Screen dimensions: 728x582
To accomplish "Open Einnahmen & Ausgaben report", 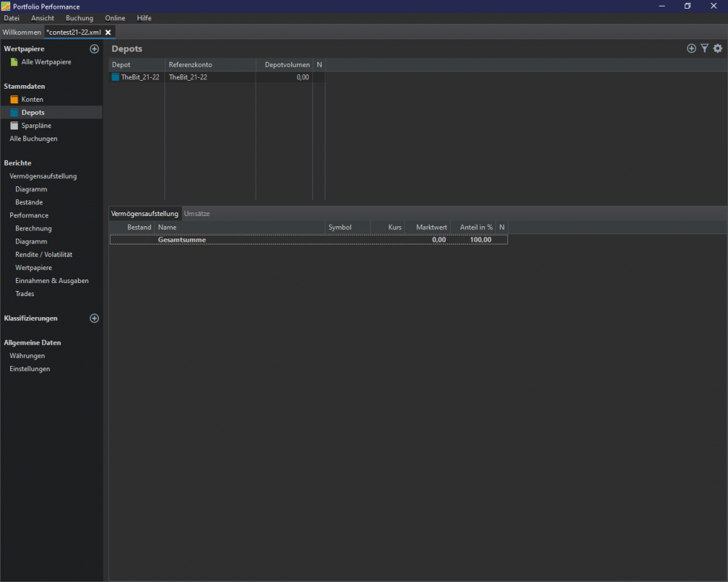I will coord(52,281).
